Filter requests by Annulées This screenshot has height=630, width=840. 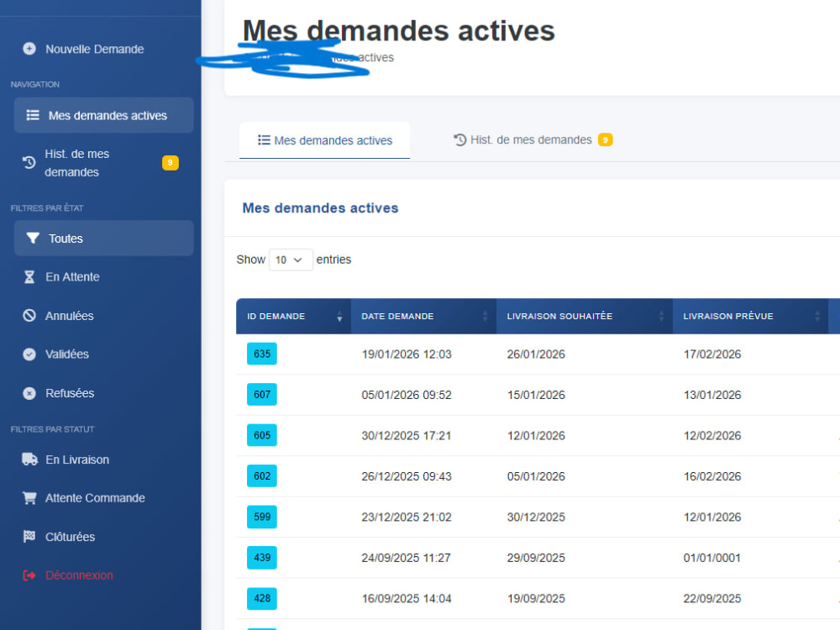69,316
